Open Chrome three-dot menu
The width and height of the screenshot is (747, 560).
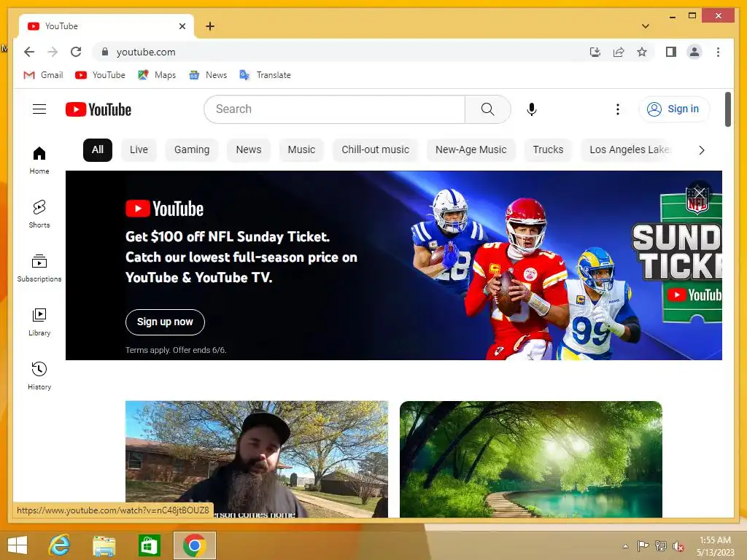pos(718,52)
